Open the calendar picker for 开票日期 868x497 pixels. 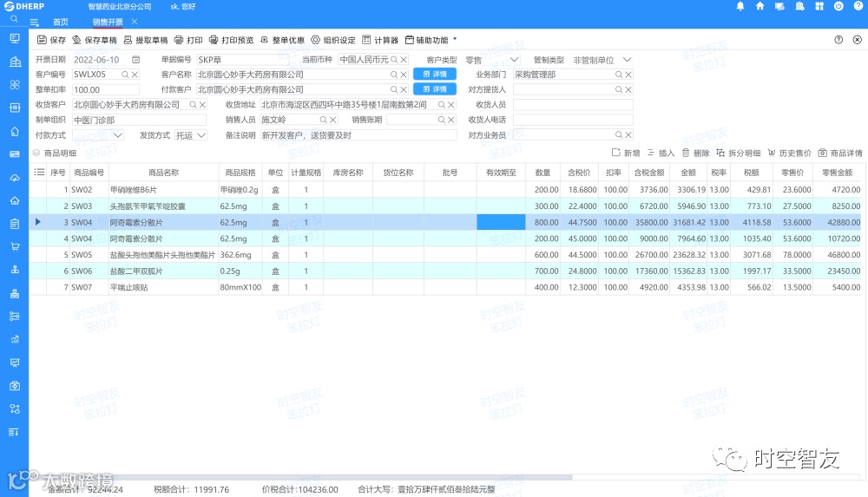(x=135, y=60)
